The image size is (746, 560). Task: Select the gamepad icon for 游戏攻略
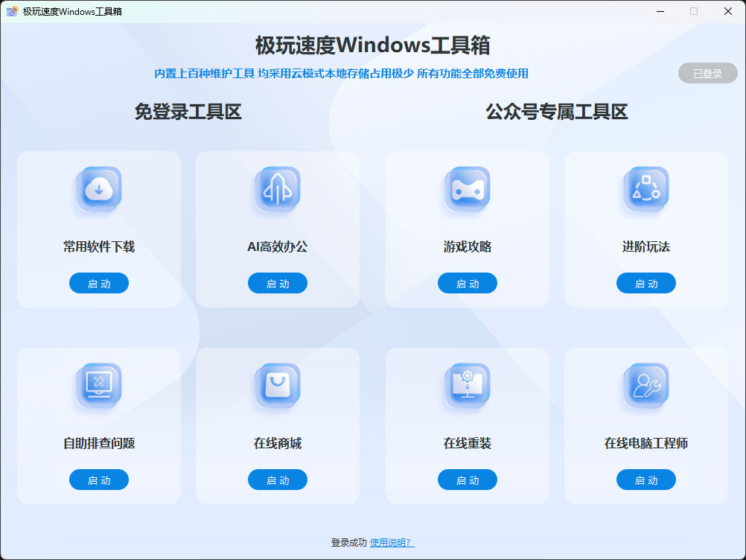(468, 189)
